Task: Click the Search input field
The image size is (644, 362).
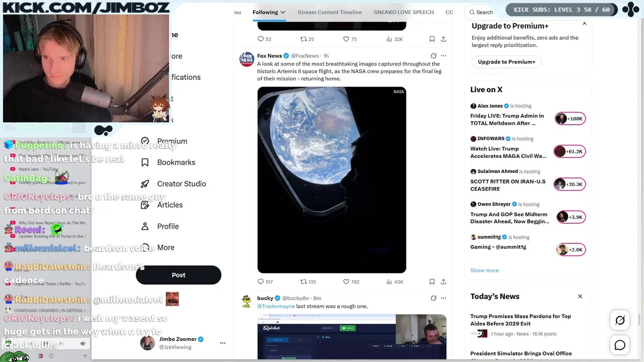Action: (x=486, y=12)
